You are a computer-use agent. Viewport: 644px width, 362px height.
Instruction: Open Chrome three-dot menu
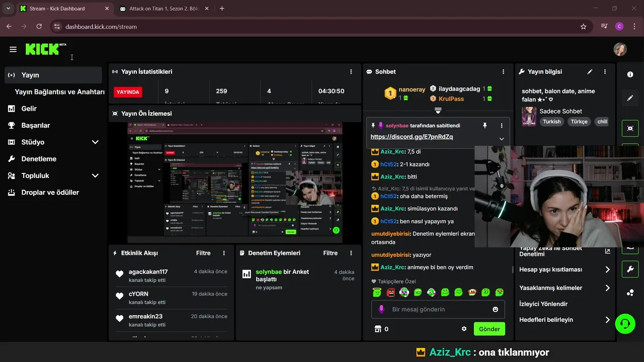634,27
